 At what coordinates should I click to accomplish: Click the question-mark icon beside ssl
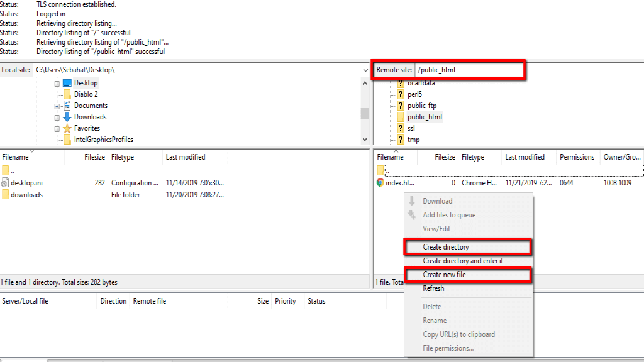point(401,128)
